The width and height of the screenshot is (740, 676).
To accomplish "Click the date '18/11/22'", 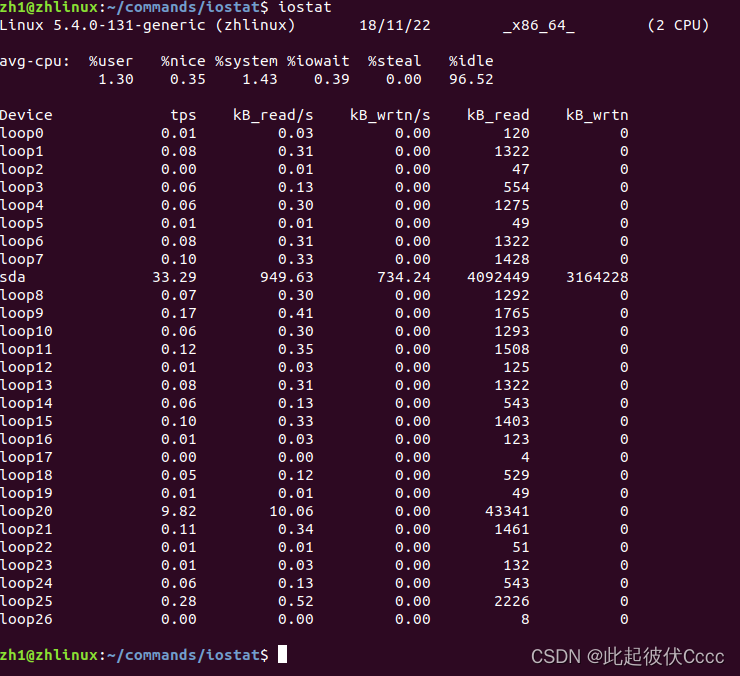I will click(395, 25).
